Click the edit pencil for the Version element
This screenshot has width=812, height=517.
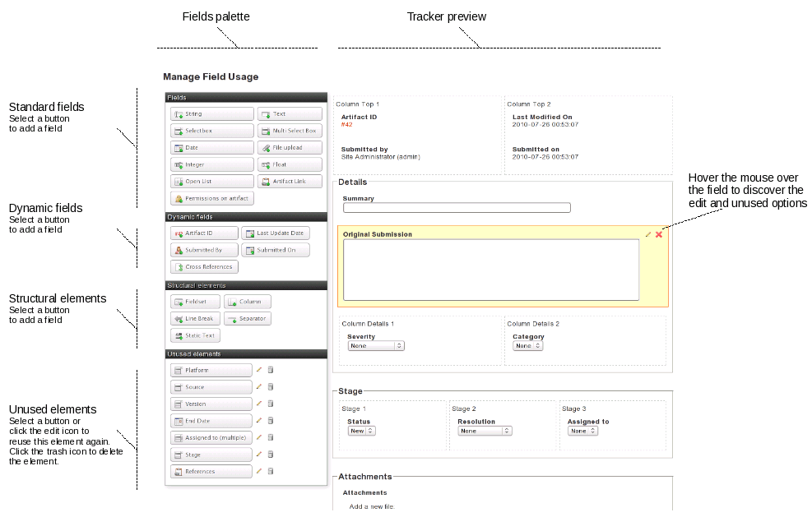(258, 403)
